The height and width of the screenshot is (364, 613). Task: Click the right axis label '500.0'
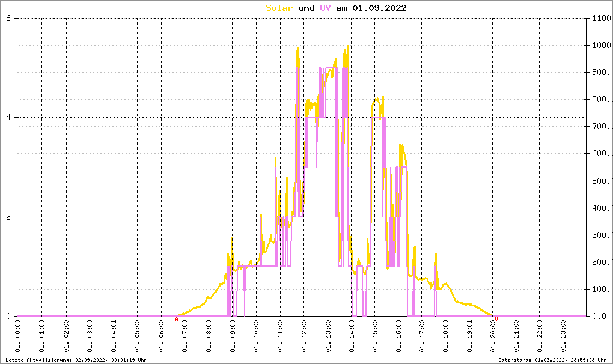coord(602,181)
